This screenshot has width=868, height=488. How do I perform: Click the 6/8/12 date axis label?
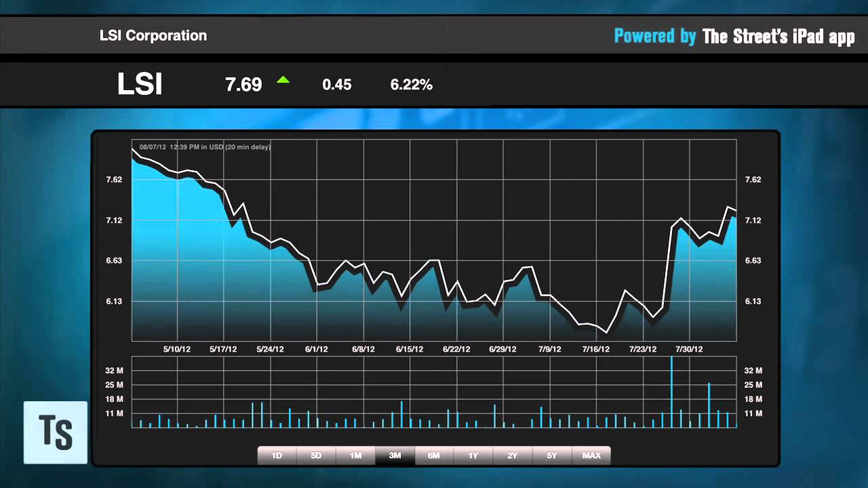tap(363, 350)
